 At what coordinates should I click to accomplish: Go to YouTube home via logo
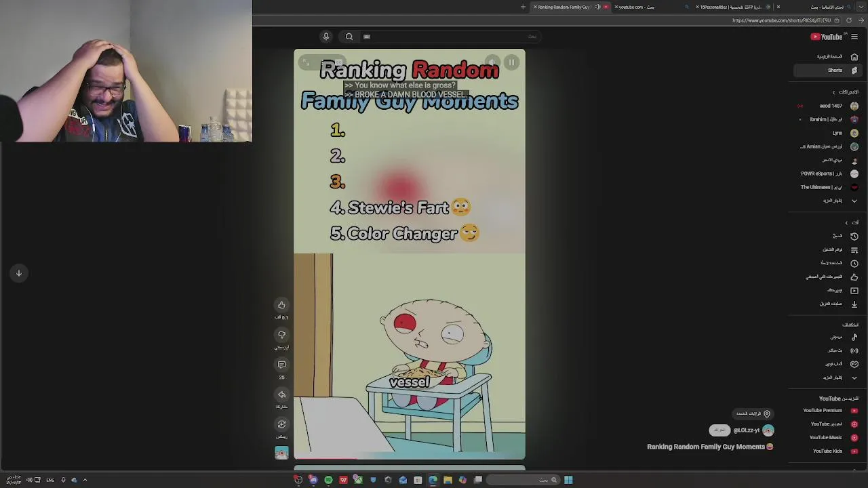point(827,37)
